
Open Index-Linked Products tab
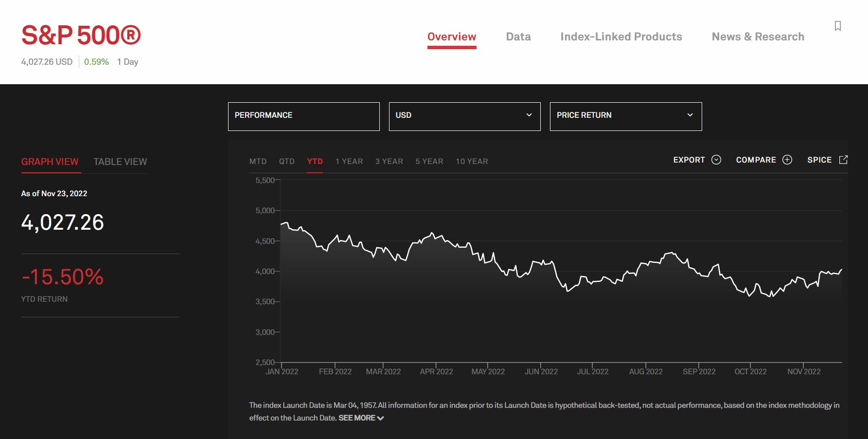(x=621, y=37)
